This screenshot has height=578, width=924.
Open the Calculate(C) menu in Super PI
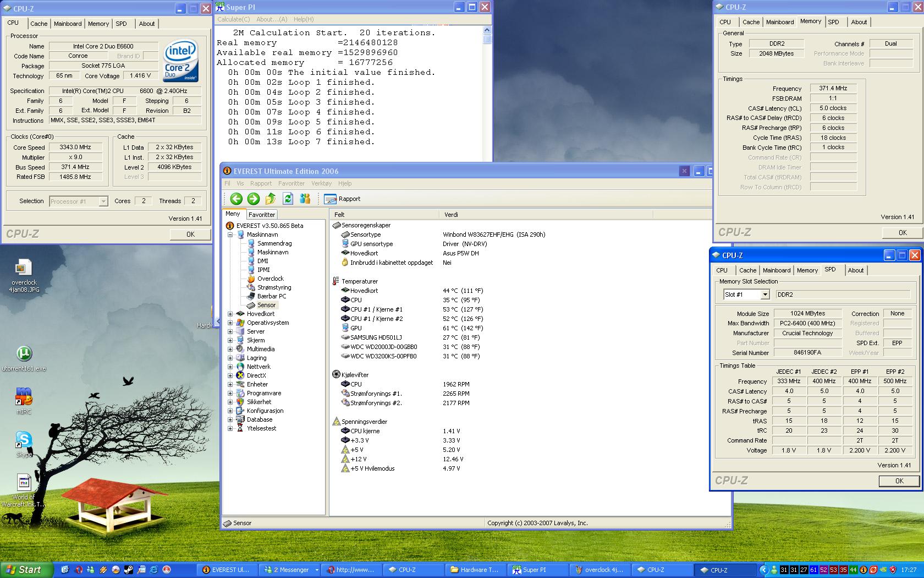tap(233, 19)
